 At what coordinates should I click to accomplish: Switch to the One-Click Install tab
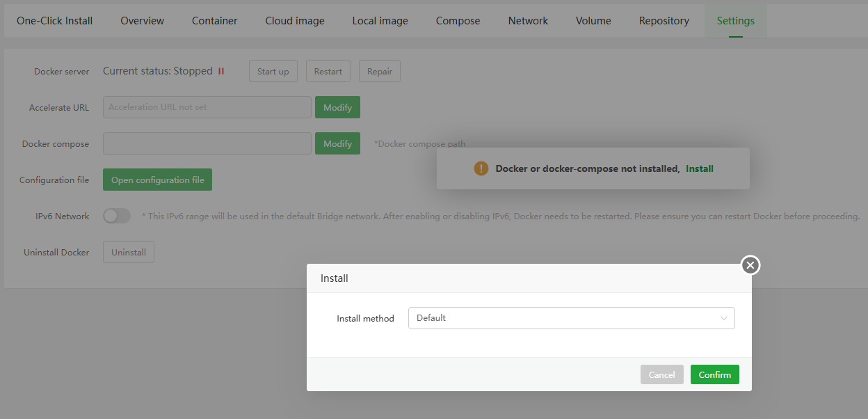pyautogui.click(x=55, y=21)
